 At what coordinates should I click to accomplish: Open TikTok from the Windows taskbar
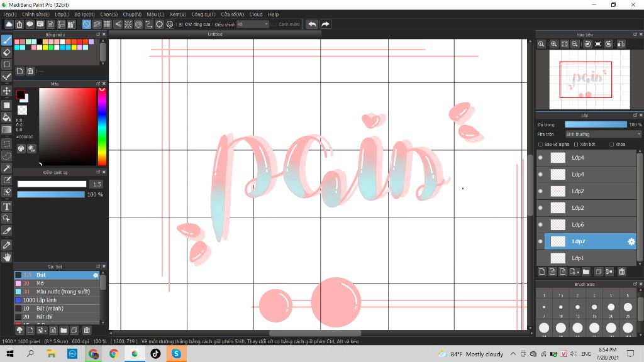click(156, 353)
